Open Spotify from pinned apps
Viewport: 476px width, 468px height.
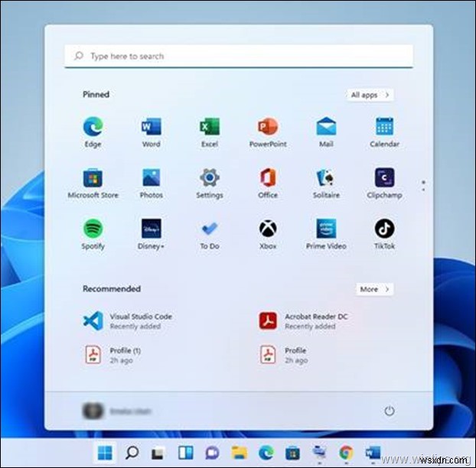click(x=93, y=234)
